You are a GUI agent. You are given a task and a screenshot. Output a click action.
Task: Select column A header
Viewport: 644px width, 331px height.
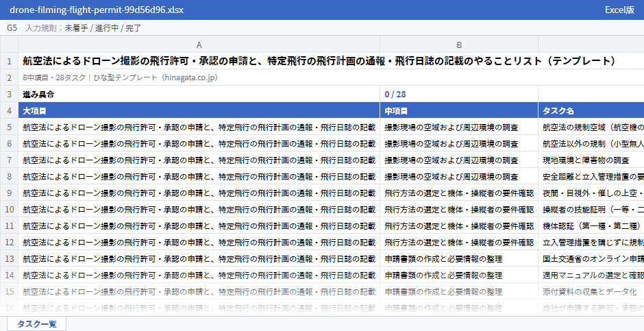199,45
